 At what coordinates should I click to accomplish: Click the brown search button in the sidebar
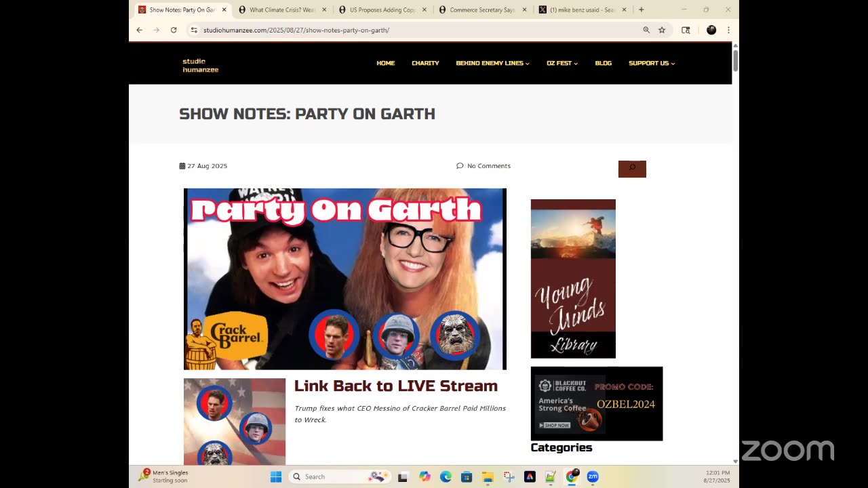(x=632, y=169)
